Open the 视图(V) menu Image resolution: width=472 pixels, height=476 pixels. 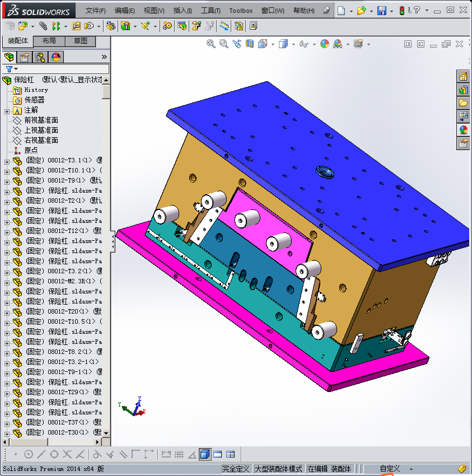[154, 11]
